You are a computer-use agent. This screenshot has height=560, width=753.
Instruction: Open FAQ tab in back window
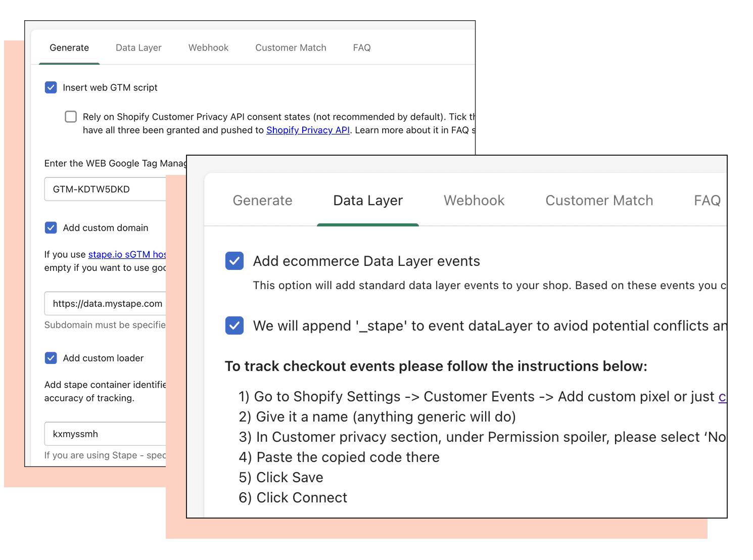click(362, 48)
